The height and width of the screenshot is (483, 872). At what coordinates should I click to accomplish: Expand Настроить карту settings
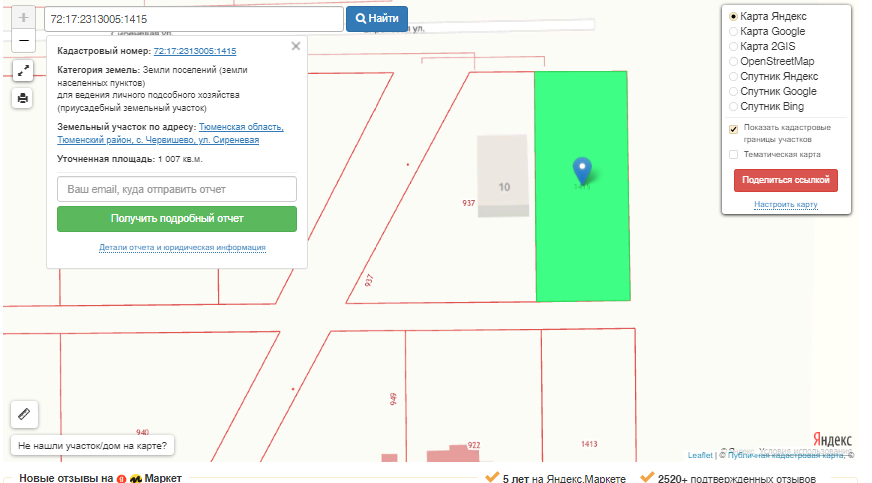[785, 205]
